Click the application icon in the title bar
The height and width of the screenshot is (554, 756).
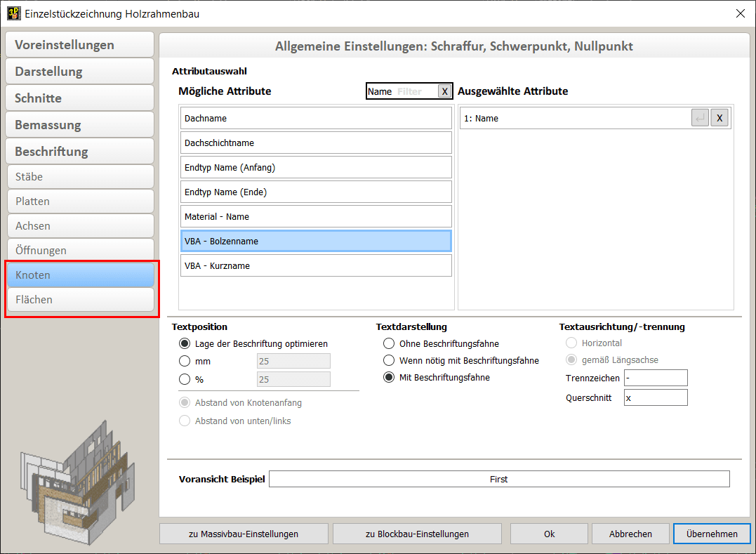[x=14, y=13]
